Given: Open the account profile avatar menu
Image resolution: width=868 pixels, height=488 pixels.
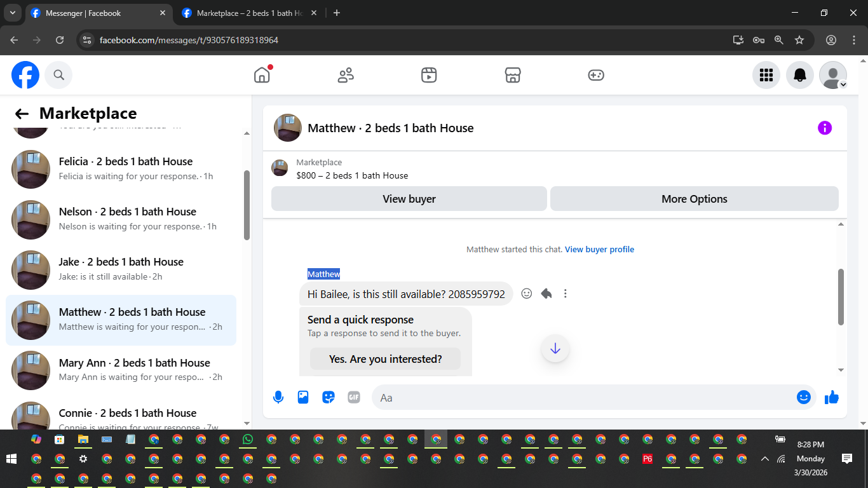Looking at the screenshot, I should (833, 75).
